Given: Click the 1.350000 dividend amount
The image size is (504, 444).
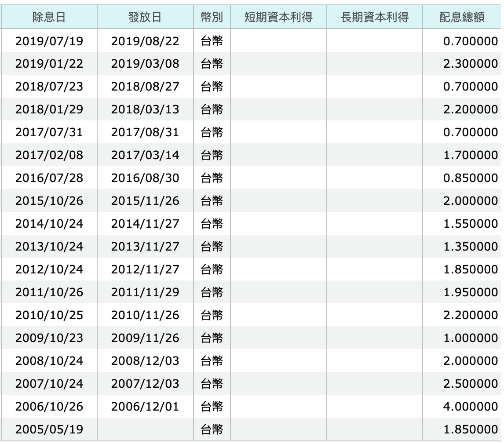Looking at the screenshot, I should [471, 246].
